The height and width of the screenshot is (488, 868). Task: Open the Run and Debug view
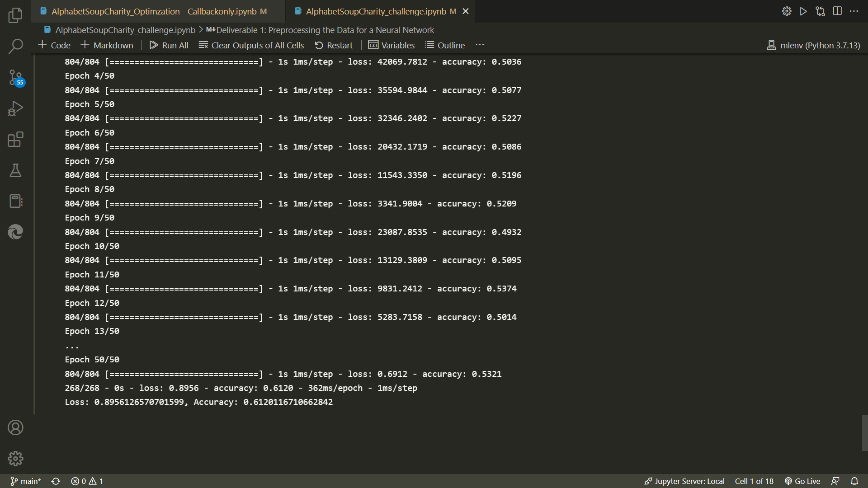[15, 108]
